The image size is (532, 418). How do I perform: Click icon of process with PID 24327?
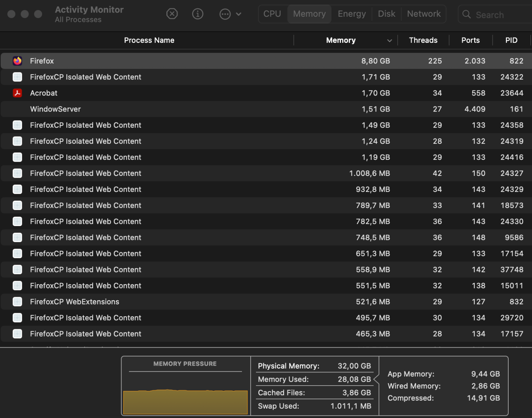point(17,173)
